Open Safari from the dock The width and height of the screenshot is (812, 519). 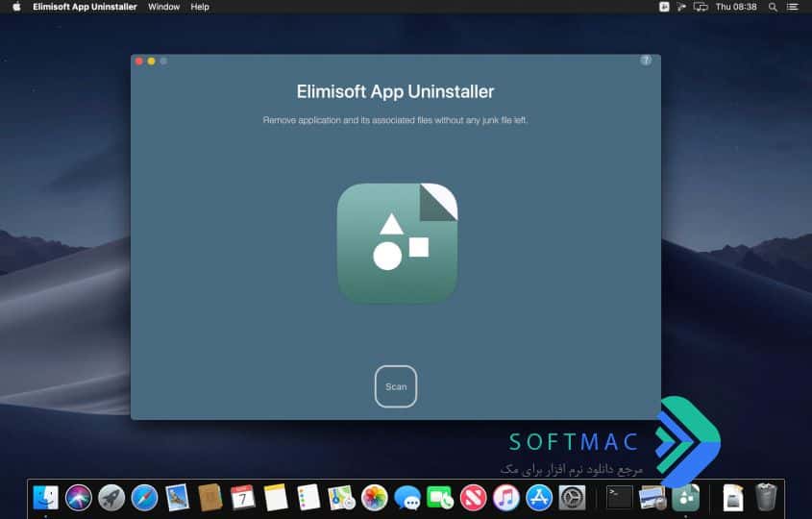point(144,498)
